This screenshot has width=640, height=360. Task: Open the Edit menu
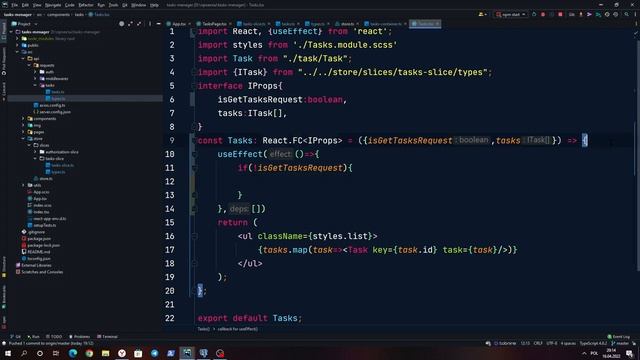pos(25,5)
